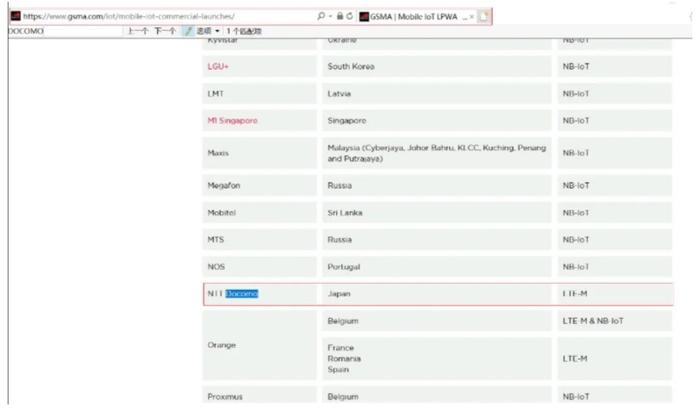Click the Japan country cell
The width and height of the screenshot is (700, 413).
pos(437,294)
